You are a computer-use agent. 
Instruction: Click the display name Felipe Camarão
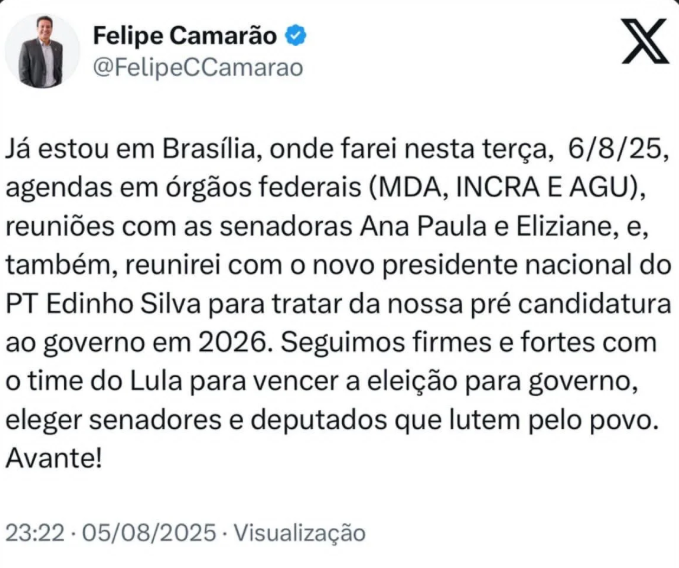click(x=187, y=36)
